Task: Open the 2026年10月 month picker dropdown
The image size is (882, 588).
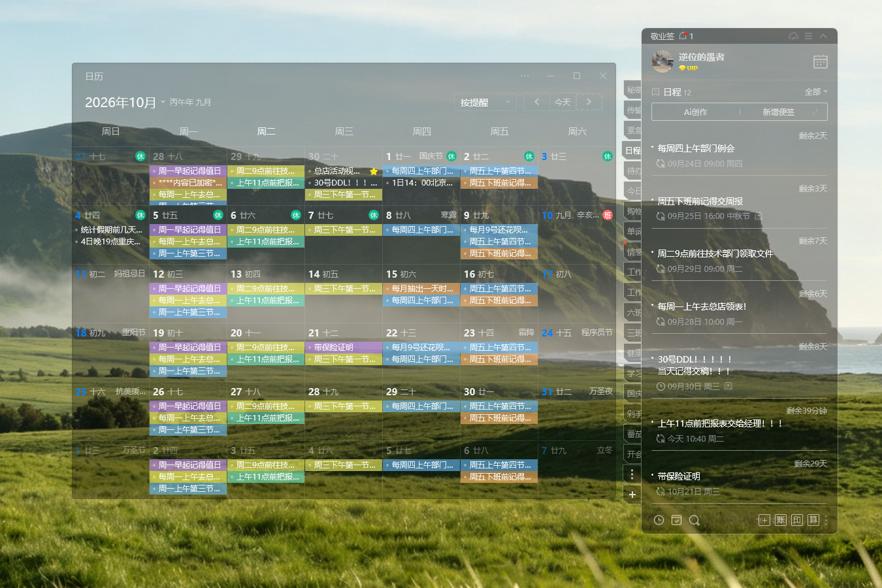Action: coord(124,103)
